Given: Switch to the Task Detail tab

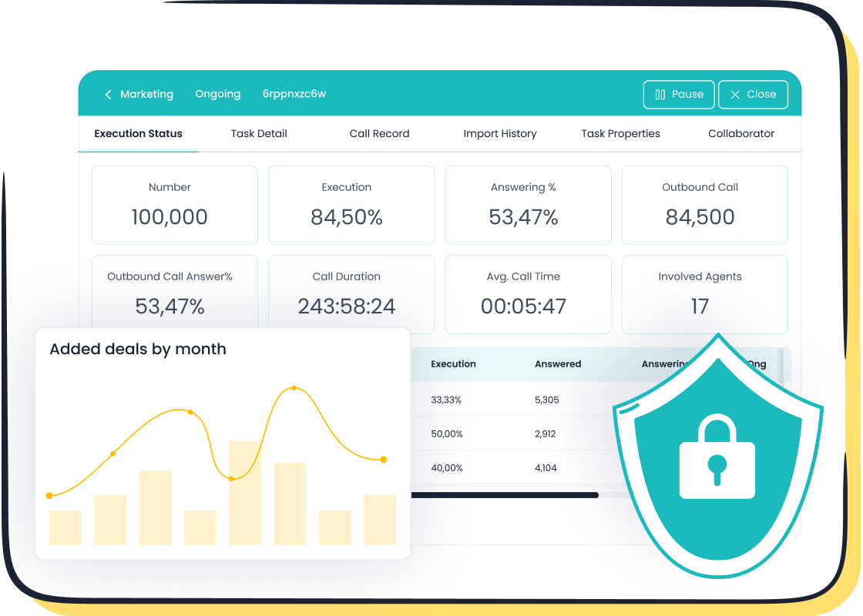Looking at the screenshot, I should pyautogui.click(x=258, y=133).
